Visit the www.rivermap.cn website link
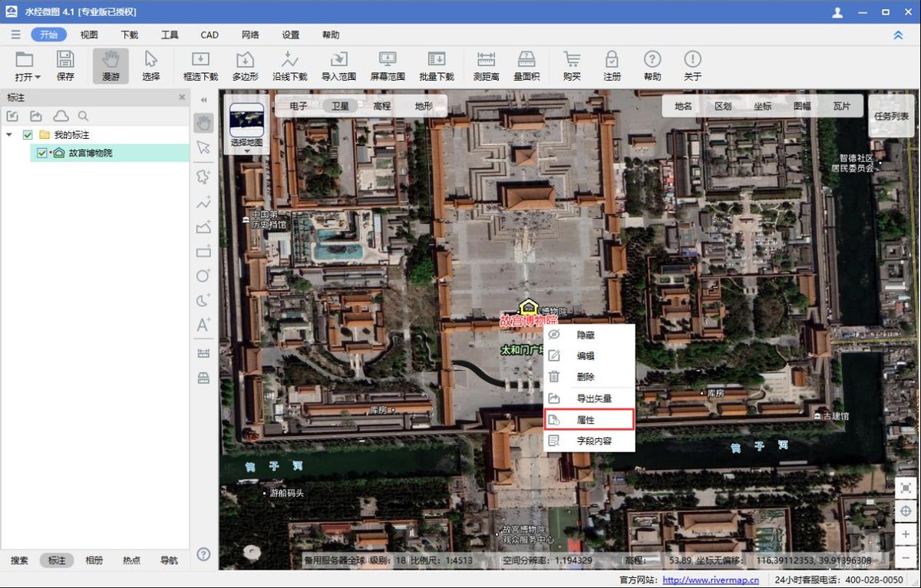The image size is (921, 588). tap(710, 580)
